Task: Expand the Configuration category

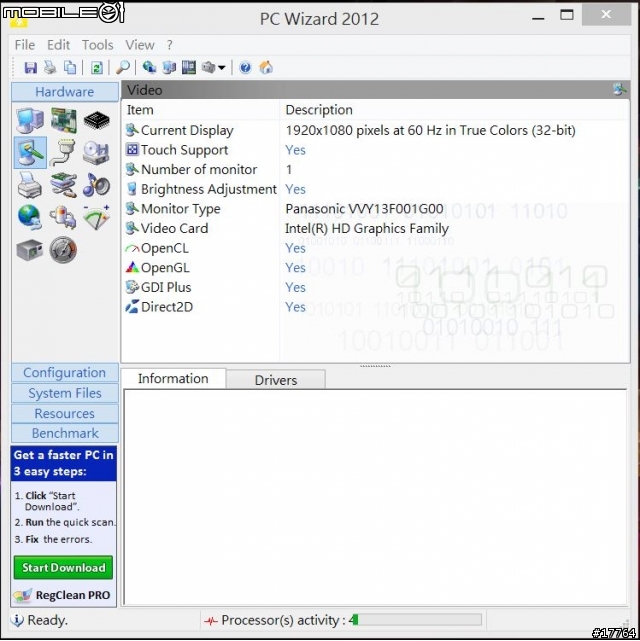Action: click(x=65, y=372)
